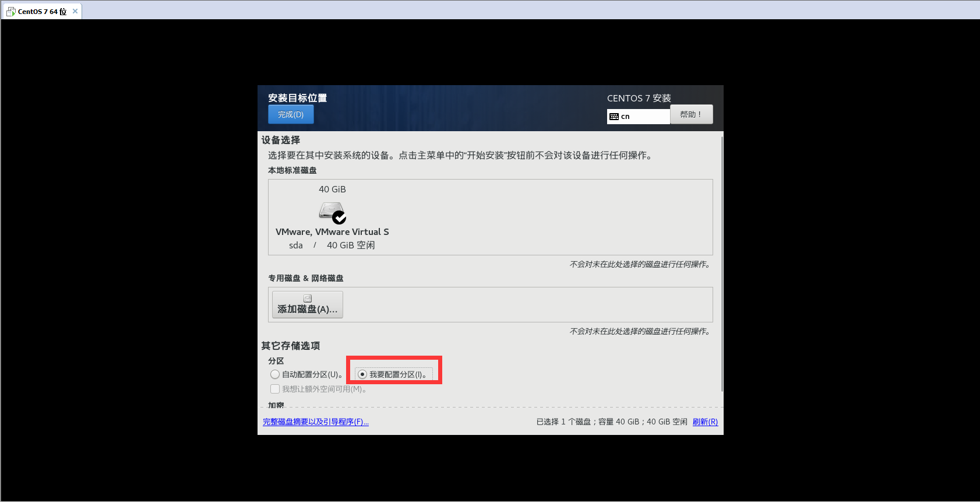The image size is (980, 502).
Task: Click the '40 GiB' disk size label
Action: click(x=332, y=189)
